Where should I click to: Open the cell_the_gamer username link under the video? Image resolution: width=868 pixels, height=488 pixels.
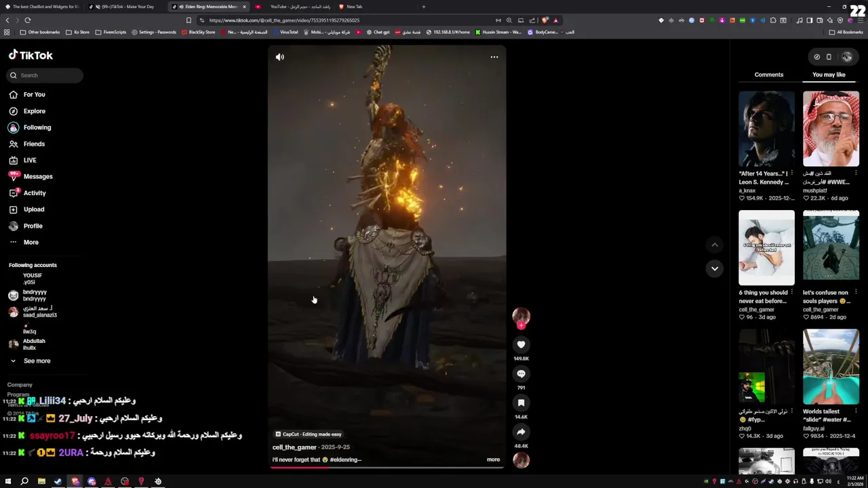(294, 447)
